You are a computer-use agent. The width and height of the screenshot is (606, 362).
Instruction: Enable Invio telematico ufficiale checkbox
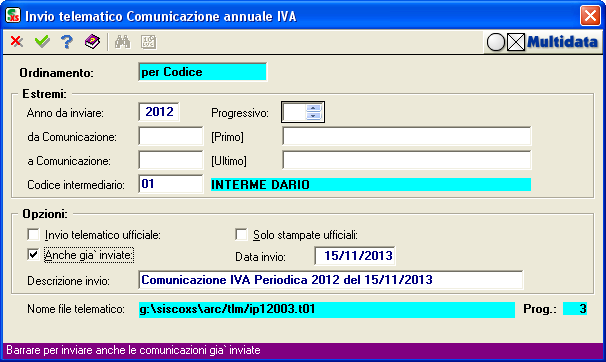click(x=34, y=234)
